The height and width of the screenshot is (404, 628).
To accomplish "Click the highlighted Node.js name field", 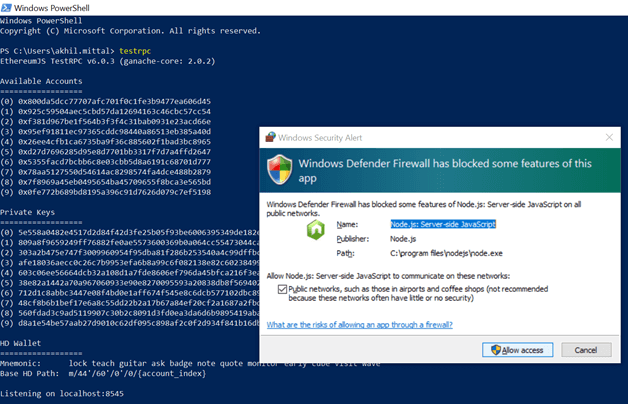I will (x=443, y=224).
